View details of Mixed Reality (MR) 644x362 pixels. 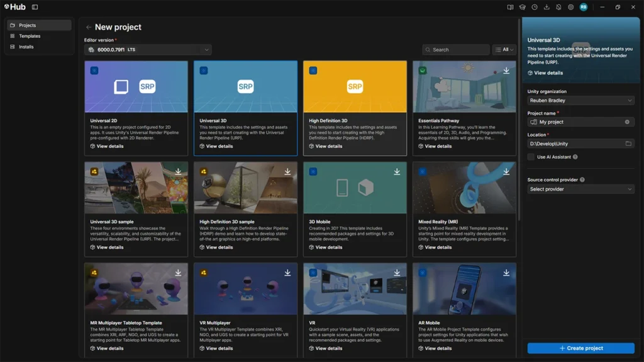coord(435,247)
